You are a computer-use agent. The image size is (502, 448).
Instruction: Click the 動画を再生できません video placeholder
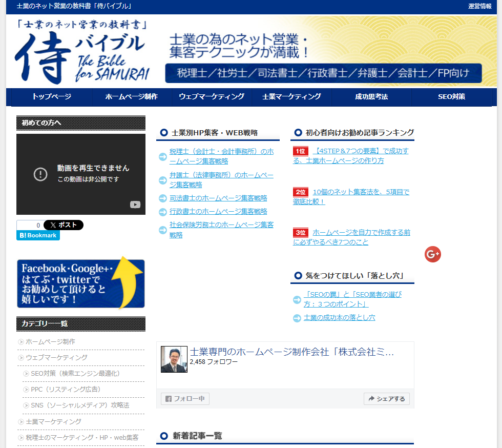81,174
